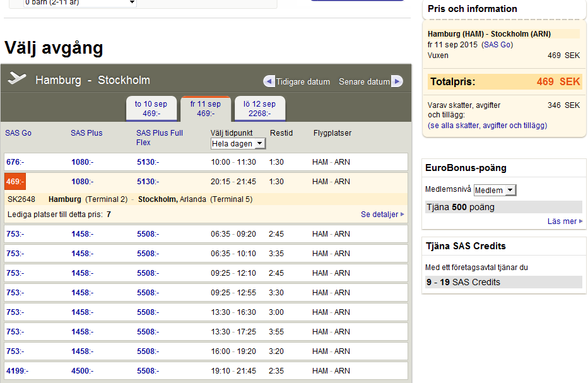Click the 10:00 - 11:30 time text
Screen dimensions: 588x383
click(x=233, y=162)
